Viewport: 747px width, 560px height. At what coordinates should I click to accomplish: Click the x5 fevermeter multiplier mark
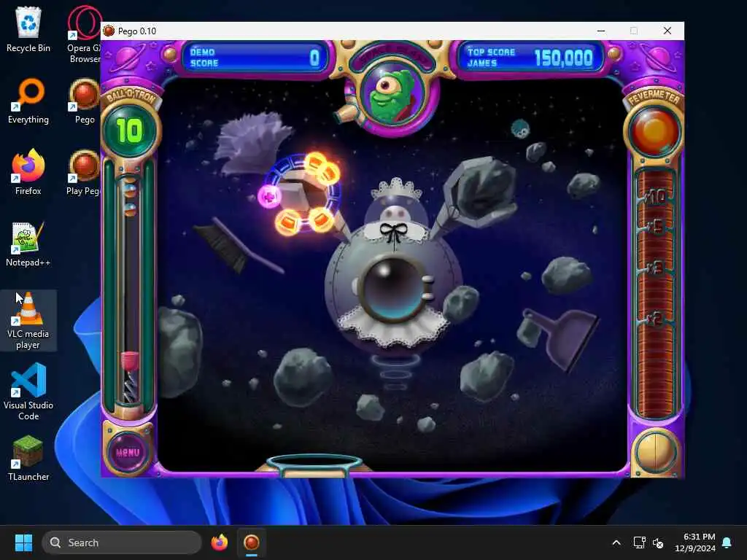pos(656,227)
